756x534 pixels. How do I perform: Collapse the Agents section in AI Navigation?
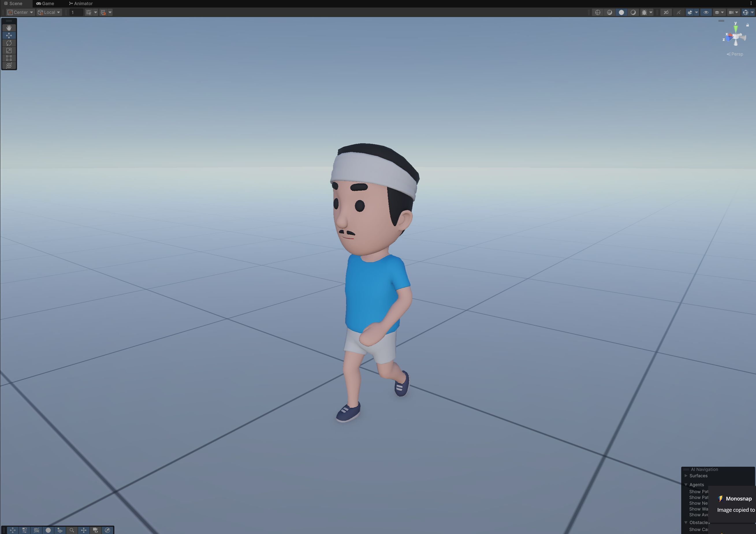(x=686, y=485)
